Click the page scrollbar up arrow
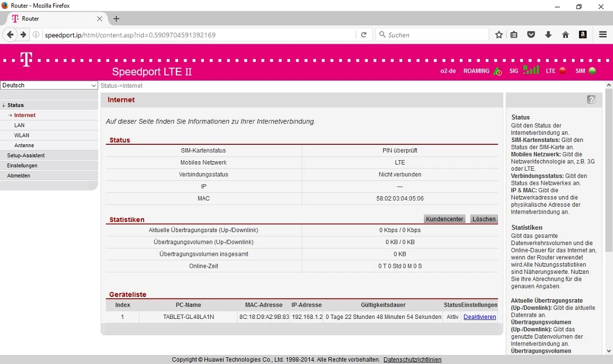The image size is (613, 364). pyautogui.click(x=608, y=85)
